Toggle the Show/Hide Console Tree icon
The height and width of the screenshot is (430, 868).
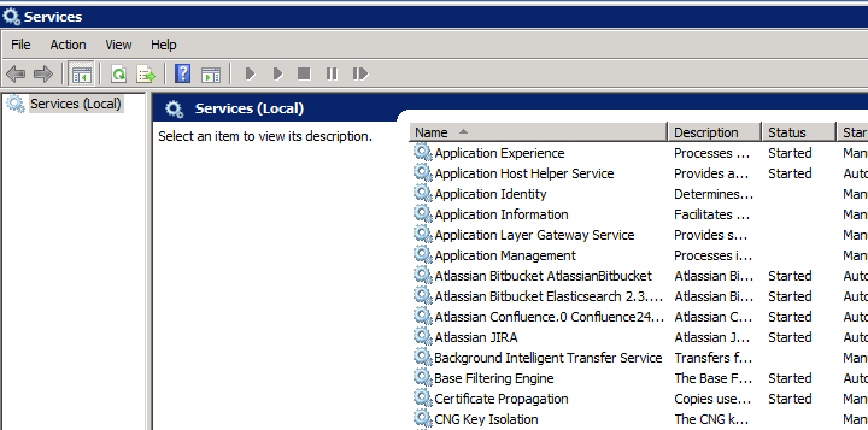[81, 74]
